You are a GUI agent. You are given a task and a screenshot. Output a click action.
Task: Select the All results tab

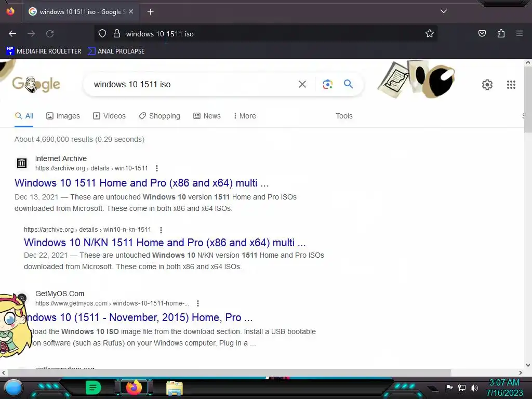click(24, 116)
